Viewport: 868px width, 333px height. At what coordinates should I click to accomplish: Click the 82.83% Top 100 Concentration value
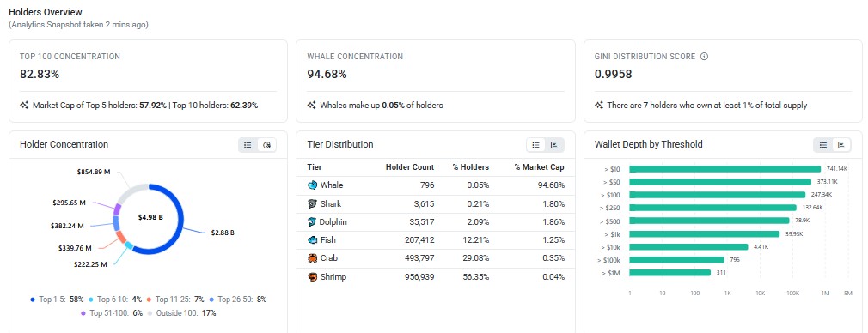(x=40, y=74)
